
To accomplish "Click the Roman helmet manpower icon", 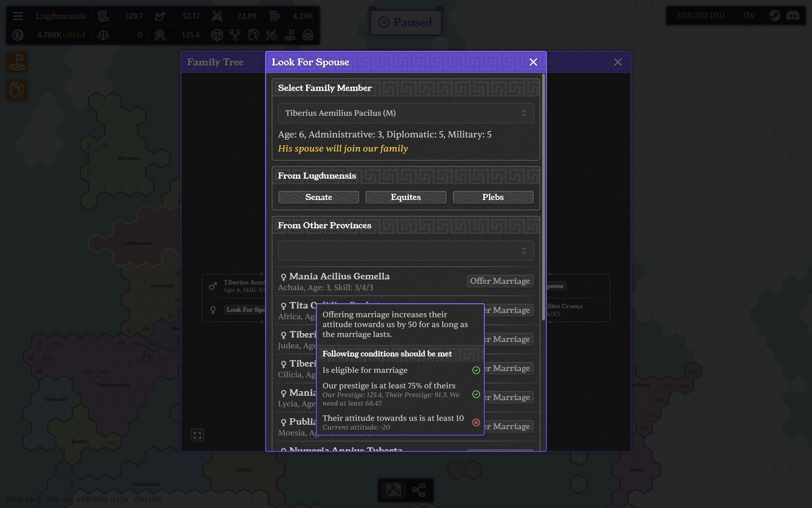I will tap(274, 16).
